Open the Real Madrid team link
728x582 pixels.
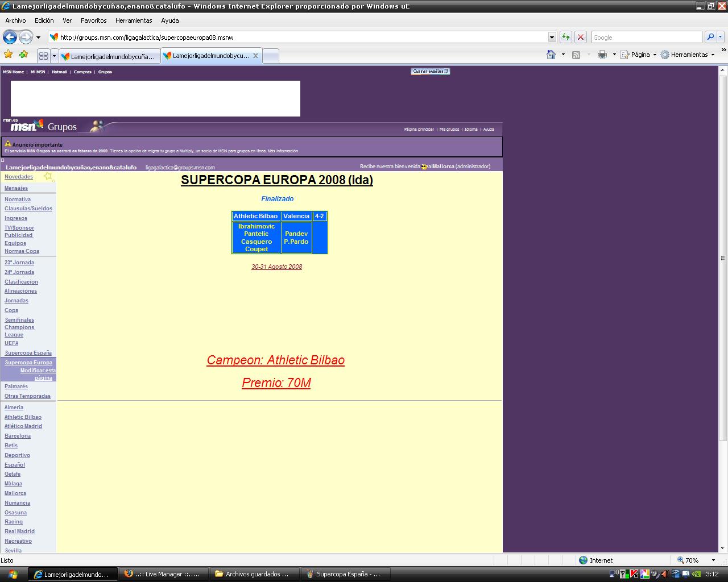(19, 531)
